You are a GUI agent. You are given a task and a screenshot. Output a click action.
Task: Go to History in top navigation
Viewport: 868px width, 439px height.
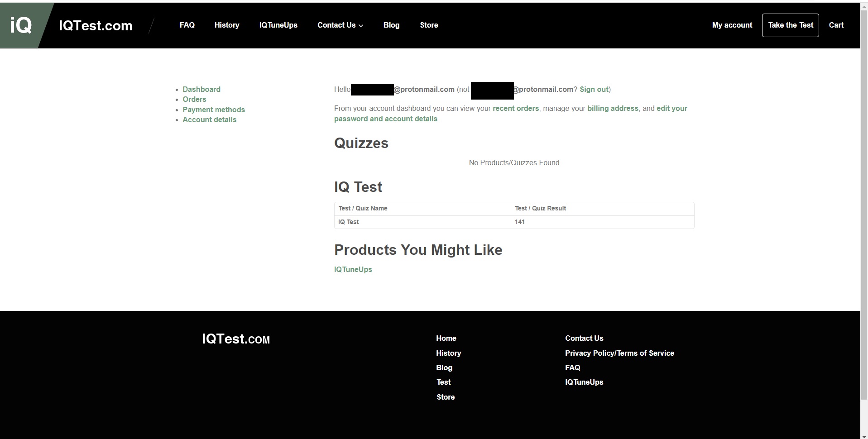227,25
